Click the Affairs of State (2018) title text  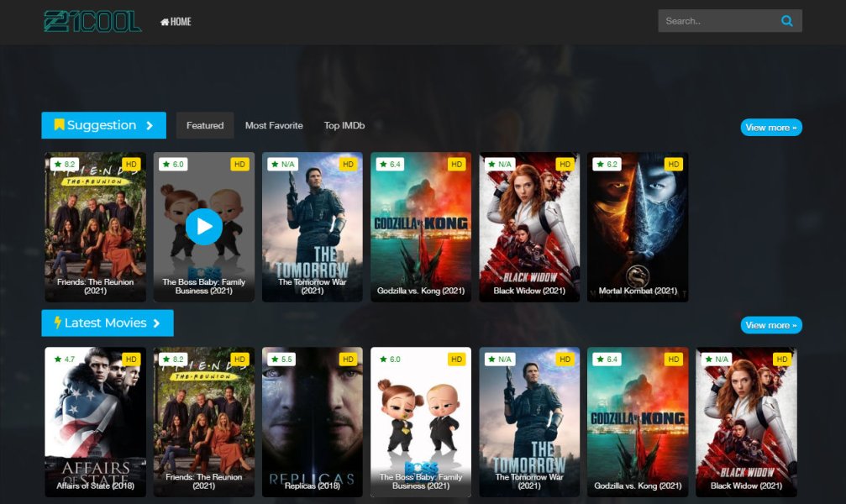point(96,486)
